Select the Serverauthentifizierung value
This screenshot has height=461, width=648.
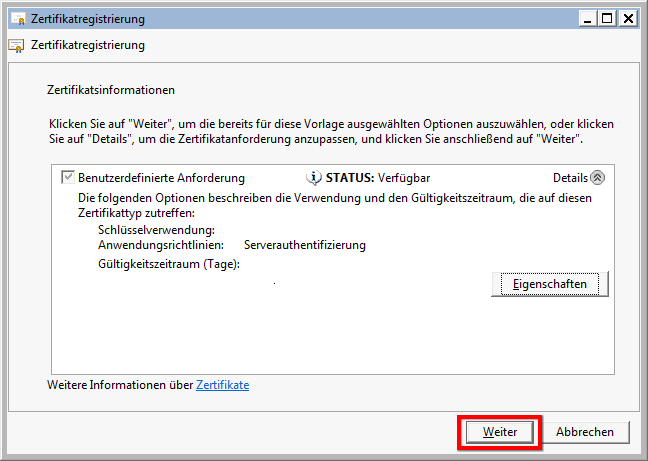[x=305, y=245]
